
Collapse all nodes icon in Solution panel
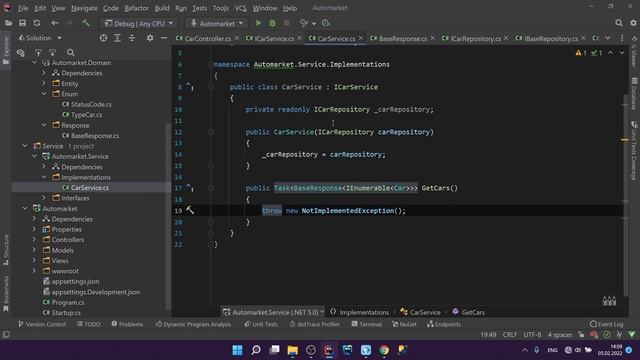pyautogui.click(x=132, y=38)
